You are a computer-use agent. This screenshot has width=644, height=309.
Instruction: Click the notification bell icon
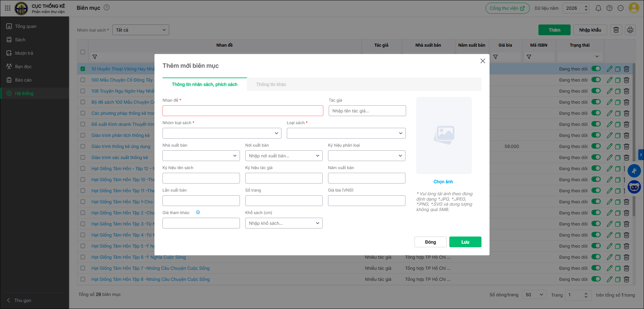pyautogui.click(x=598, y=8)
